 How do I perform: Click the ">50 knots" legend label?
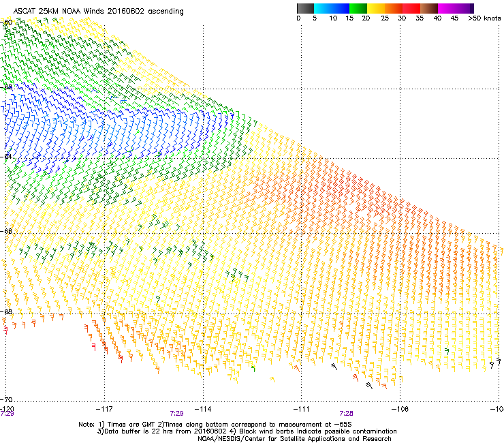pyautogui.click(x=484, y=18)
